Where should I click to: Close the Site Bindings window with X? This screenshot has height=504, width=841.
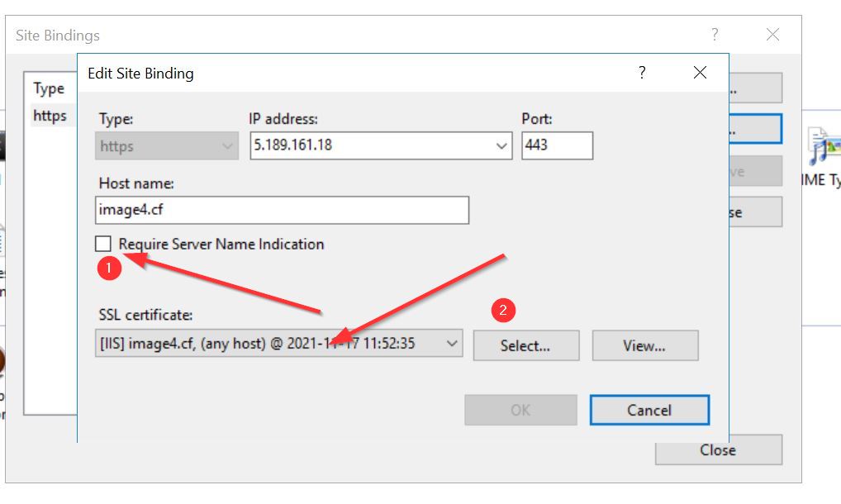772,35
